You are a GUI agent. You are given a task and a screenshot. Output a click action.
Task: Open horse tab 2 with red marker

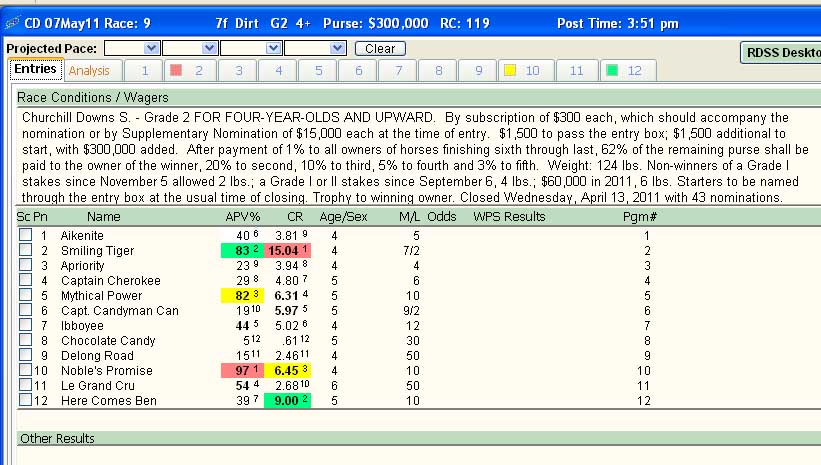point(191,71)
